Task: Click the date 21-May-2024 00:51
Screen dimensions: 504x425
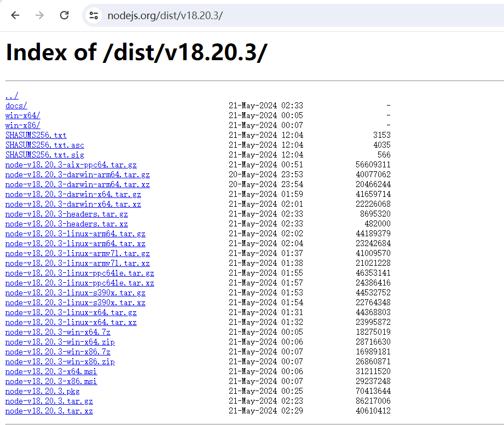Action: coord(266,165)
